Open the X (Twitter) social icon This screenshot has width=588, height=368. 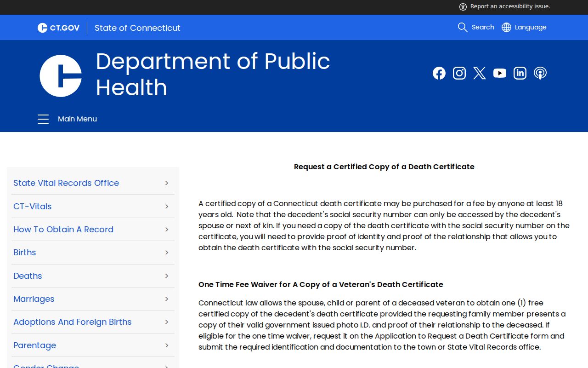point(480,73)
